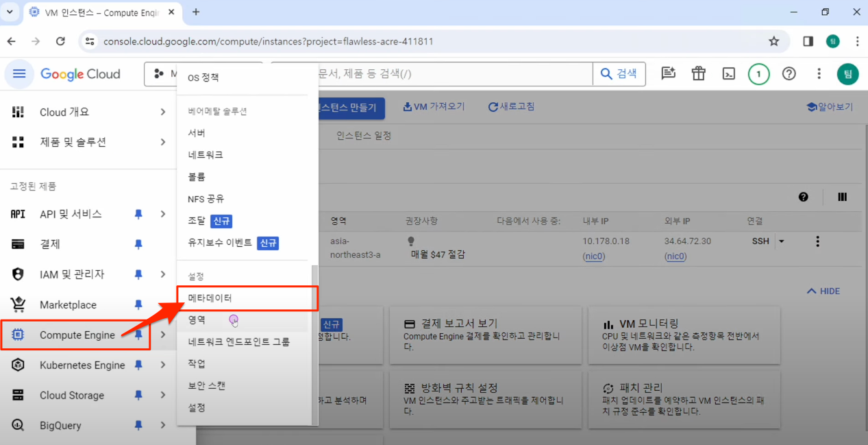
Task: Switch to 인스턴스 일정 tab
Action: pyautogui.click(x=364, y=136)
